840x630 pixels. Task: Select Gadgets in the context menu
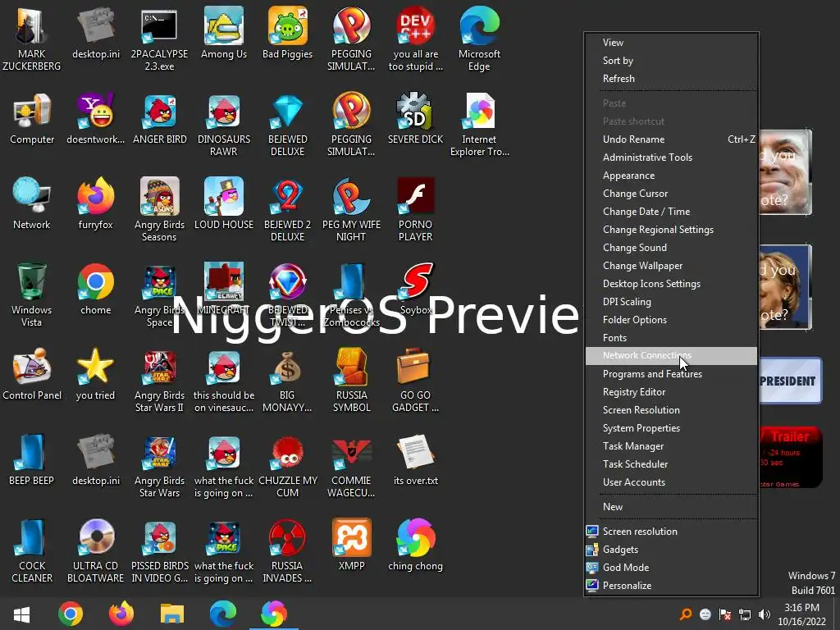(x=671, y=550)
